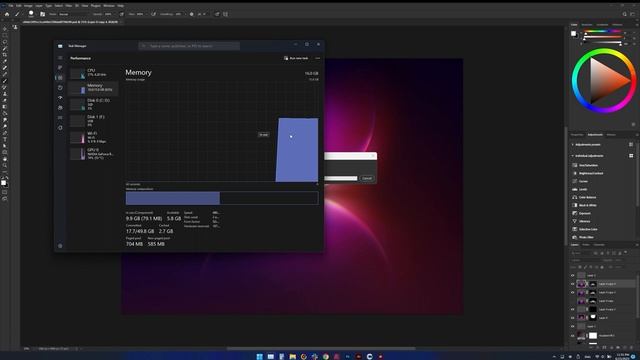Open the Image menu
The height and width of the screenshot is (360, 640).
(28, 6)
